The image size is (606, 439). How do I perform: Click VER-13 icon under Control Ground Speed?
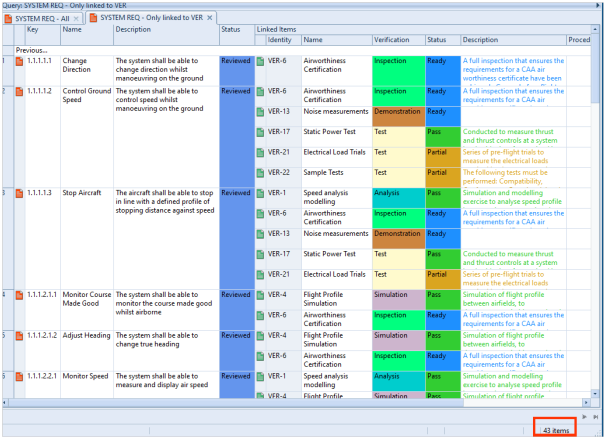260,112
